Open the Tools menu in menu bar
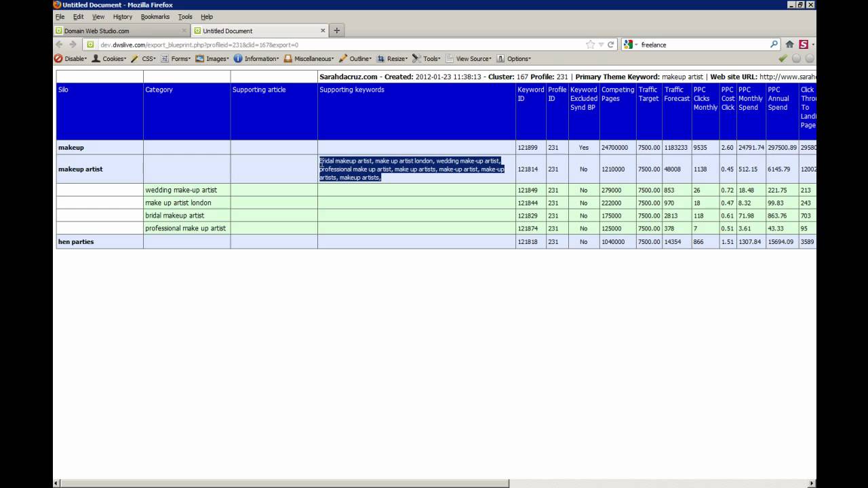This screenshot has height=488, width=868. pos(185,17)
